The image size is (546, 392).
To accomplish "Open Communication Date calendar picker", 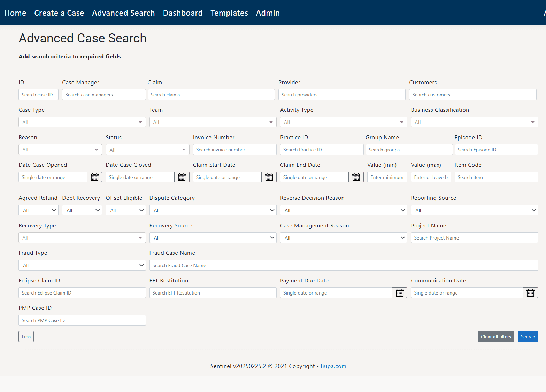I will (x=530, y=293).
